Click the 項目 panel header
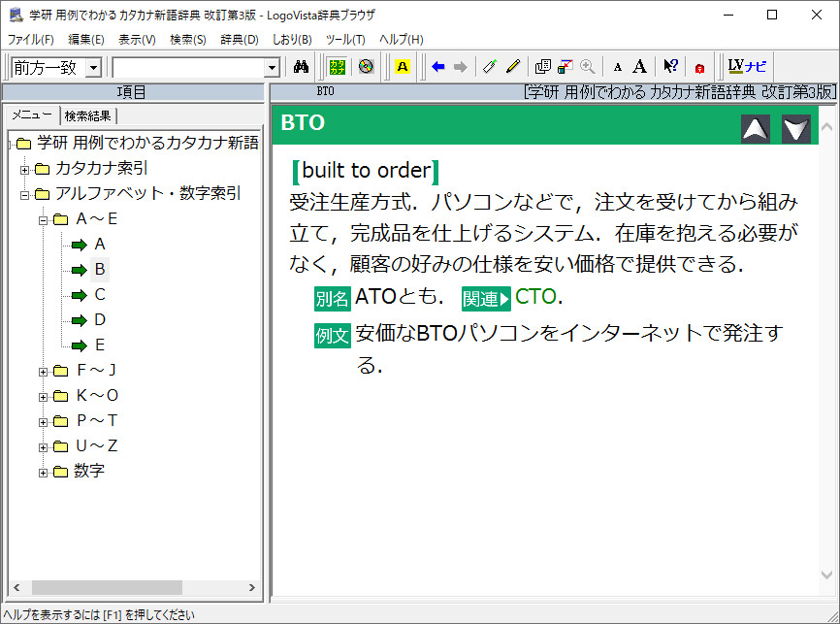 (133, 92)
